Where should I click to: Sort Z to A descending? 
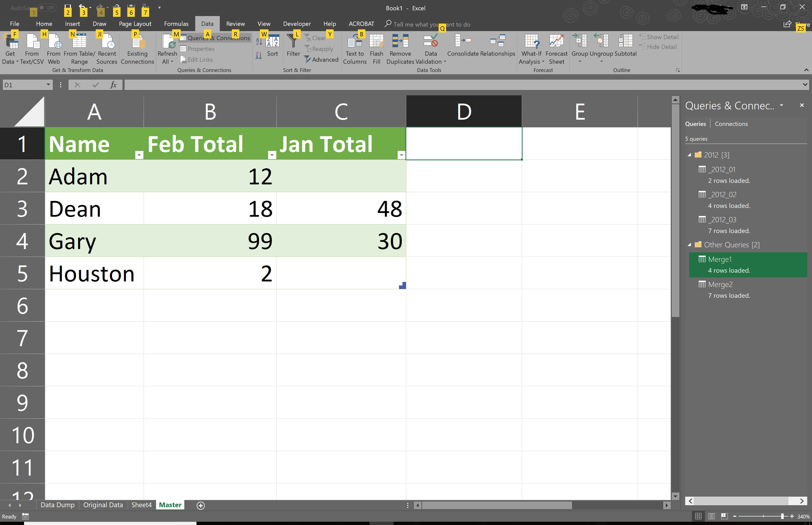point(259,56)
